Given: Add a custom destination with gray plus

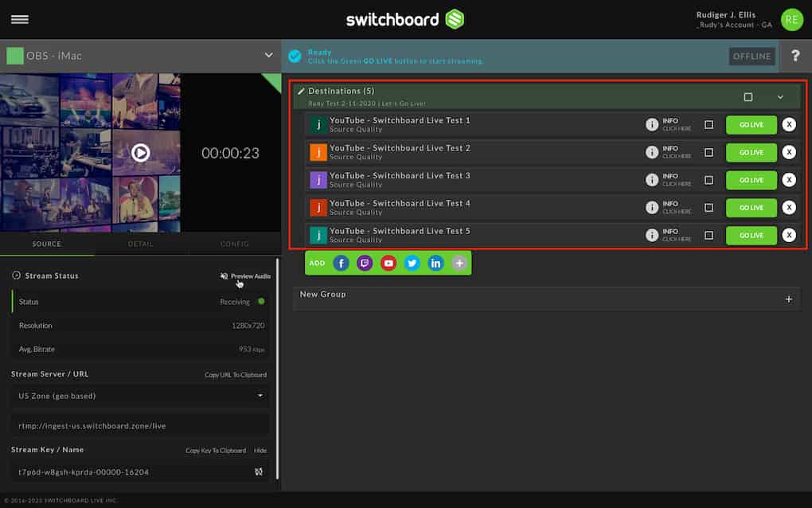Looking at the screenshot, I should pyautogui.click(x=459, y=263).
